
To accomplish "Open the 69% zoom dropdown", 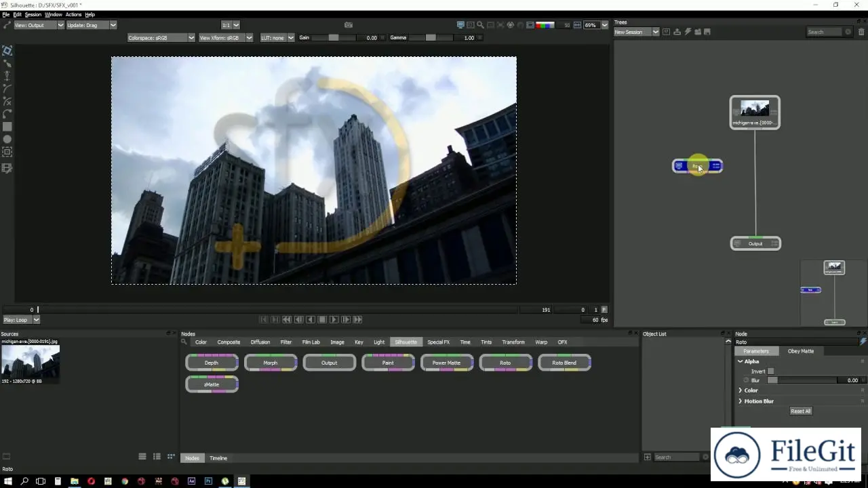I will [596, 25].
